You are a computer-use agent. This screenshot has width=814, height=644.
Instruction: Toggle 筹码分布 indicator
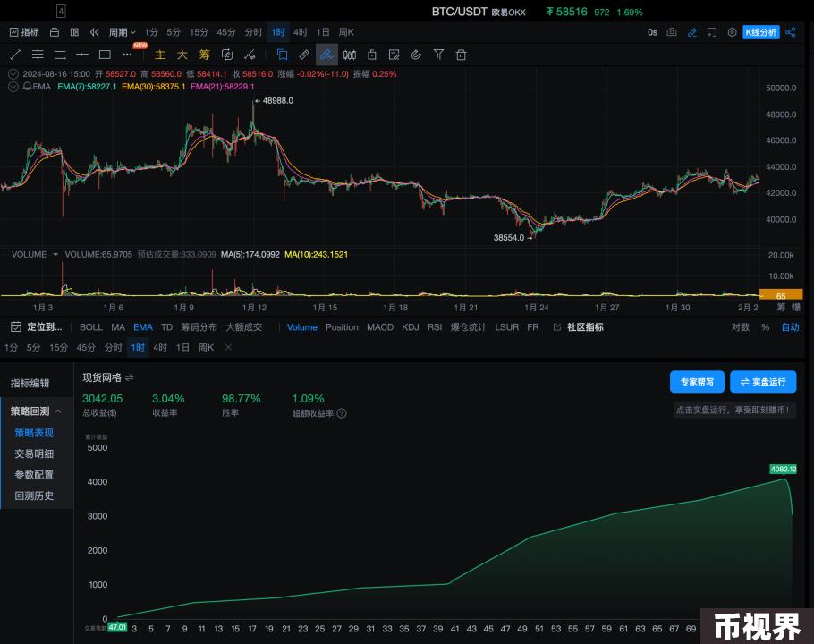[199, 327]
